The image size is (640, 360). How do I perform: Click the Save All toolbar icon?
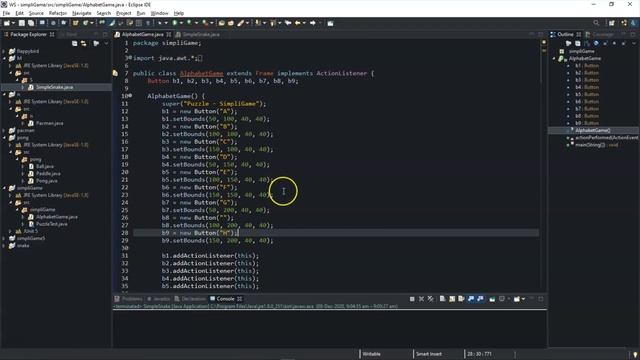[31, 23]
